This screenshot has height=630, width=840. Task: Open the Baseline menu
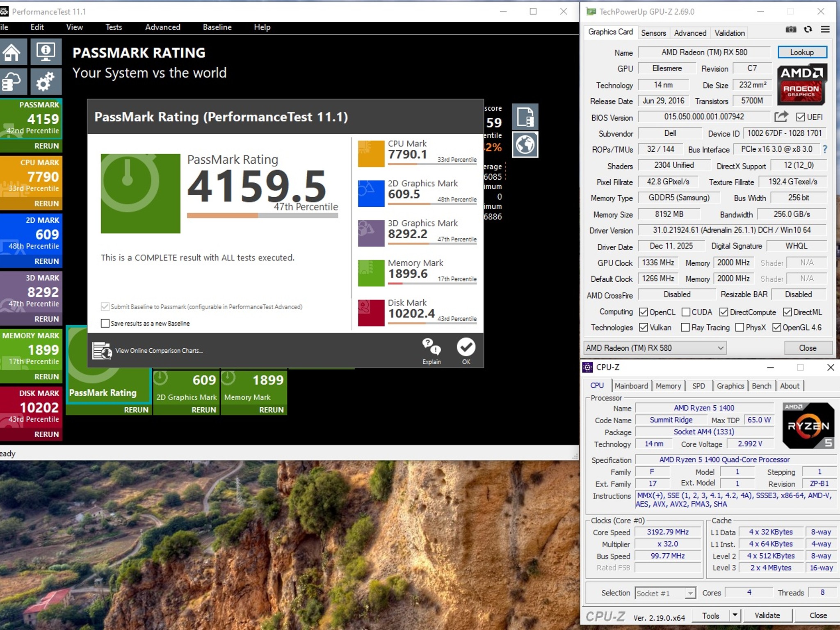click(217, 27)
